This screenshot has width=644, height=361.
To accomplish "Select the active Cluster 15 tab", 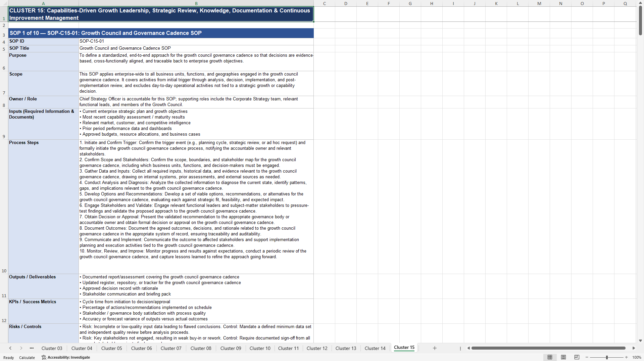I will [404, 348].
